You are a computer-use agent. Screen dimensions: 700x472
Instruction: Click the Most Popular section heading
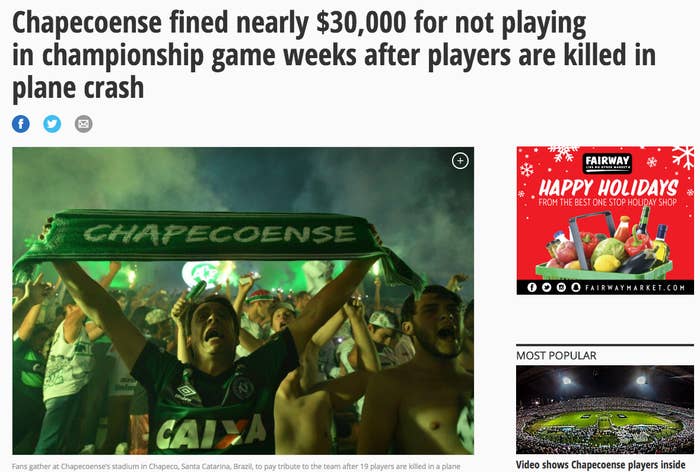click(556, 355)
